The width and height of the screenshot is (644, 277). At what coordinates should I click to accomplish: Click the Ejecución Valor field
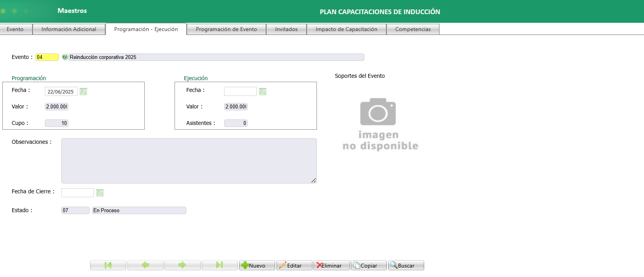236,106
